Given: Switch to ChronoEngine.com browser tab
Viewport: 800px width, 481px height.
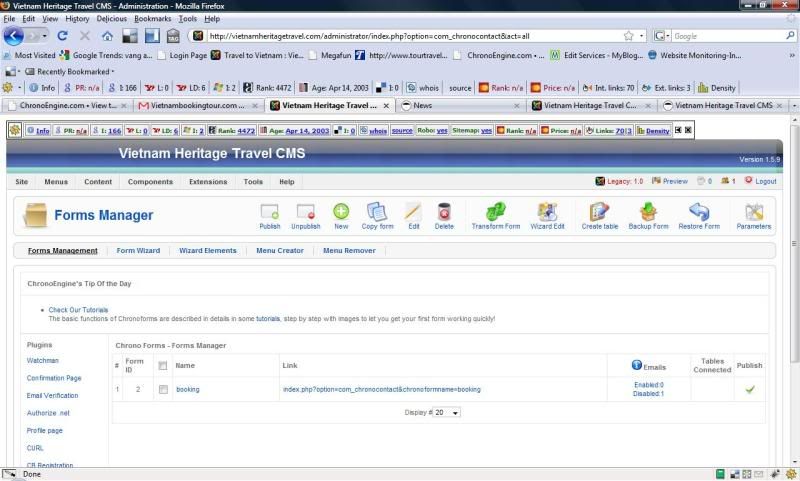Looking at the screenshot, I should tap(67, 105).
